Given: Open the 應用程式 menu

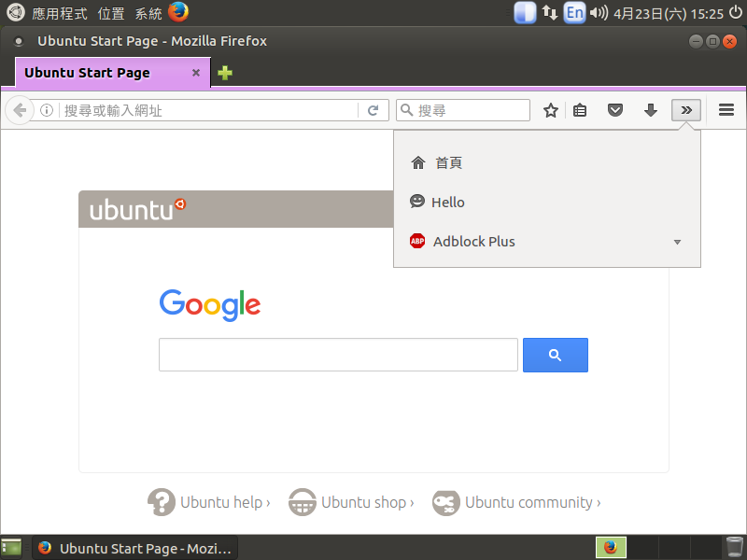Looking at the screenshot, I should click(x=60, y=13).
